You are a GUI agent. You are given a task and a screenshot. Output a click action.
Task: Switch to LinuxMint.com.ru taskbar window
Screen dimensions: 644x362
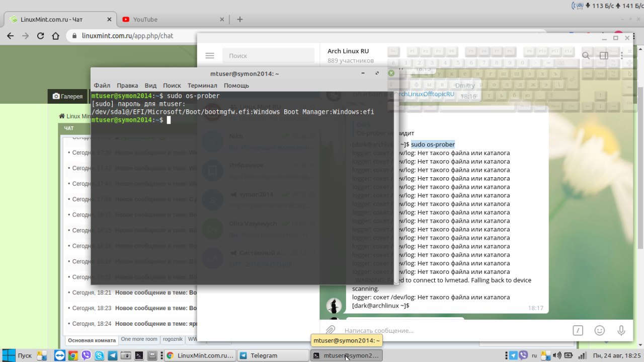click(x=200, y=355)
